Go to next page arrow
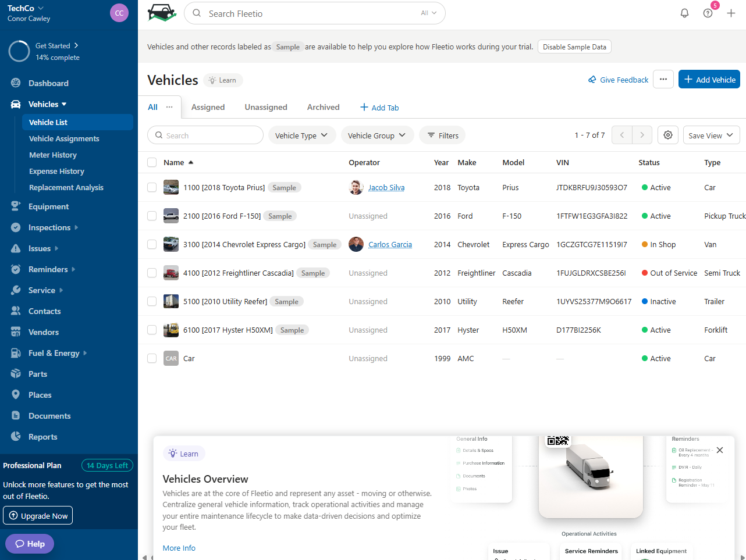Viewport: 746px width, 560px height. 642,135
